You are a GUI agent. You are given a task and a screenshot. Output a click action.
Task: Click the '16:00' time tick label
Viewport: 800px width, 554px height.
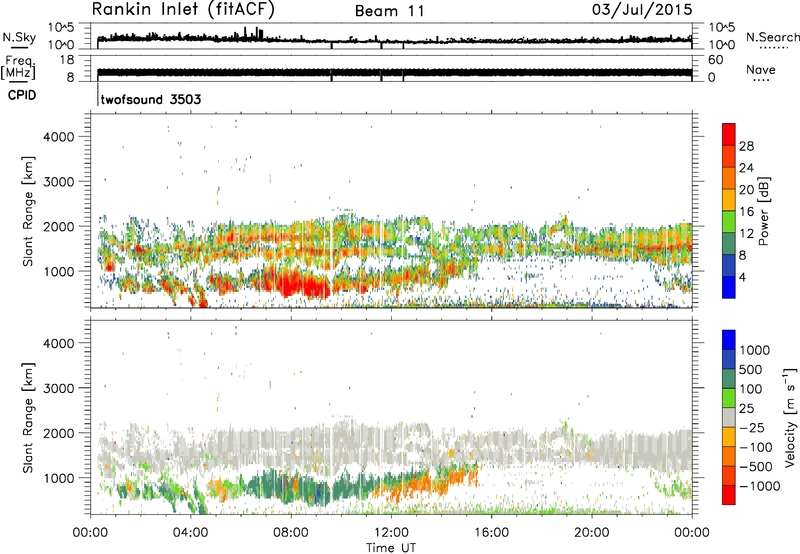pos(491,533)
